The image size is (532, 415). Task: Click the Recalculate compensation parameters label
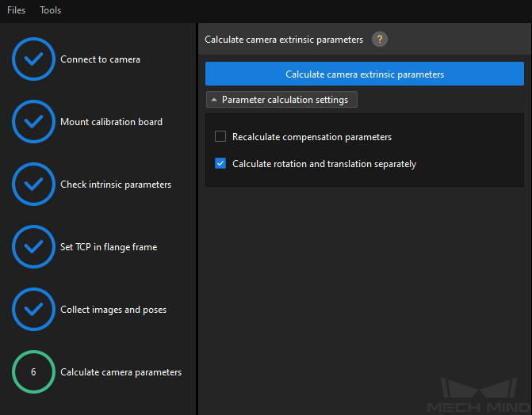pos(312,137)
